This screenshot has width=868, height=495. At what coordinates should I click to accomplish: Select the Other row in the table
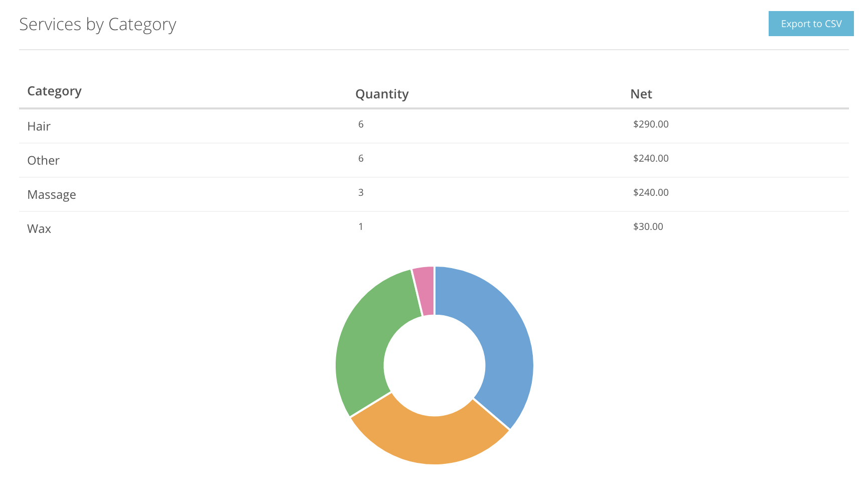[43, 160]
